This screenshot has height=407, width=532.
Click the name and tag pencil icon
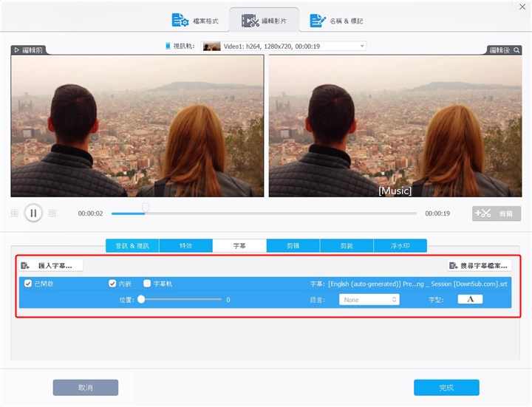[317, 21]
